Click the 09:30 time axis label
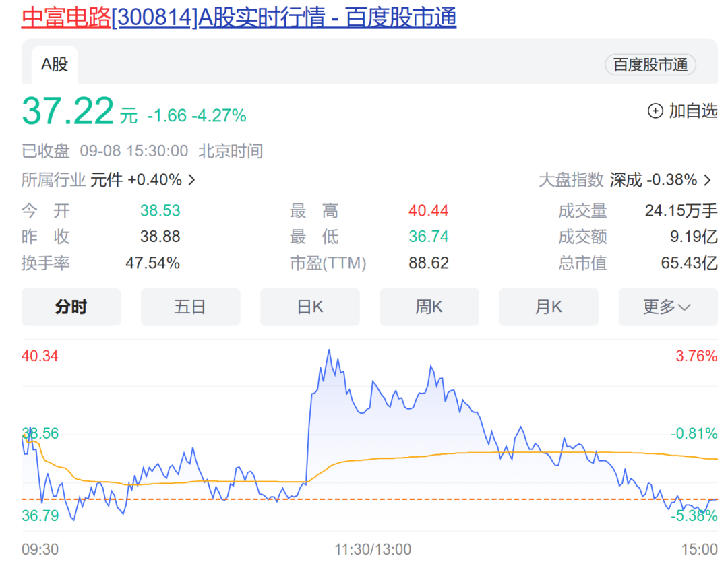 pos(40,550)
